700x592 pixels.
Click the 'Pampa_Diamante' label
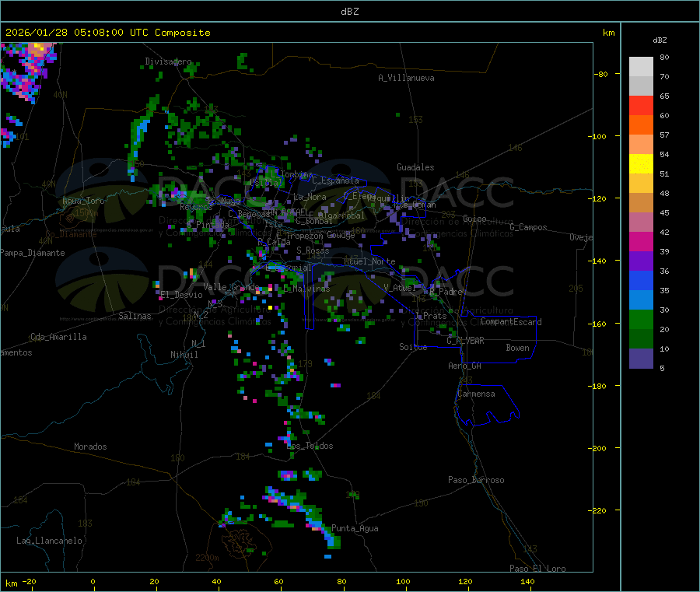(33, 253)
